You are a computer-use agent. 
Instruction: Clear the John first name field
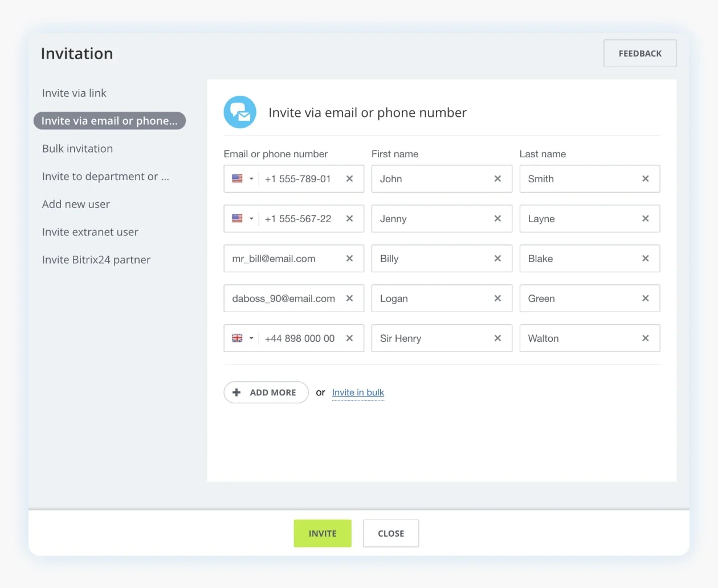pos(497,179)
